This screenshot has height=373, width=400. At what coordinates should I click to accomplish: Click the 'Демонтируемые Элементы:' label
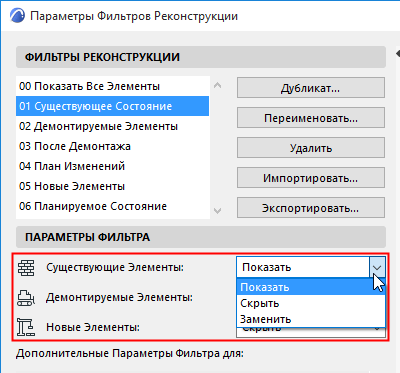[x=119, y=297]
